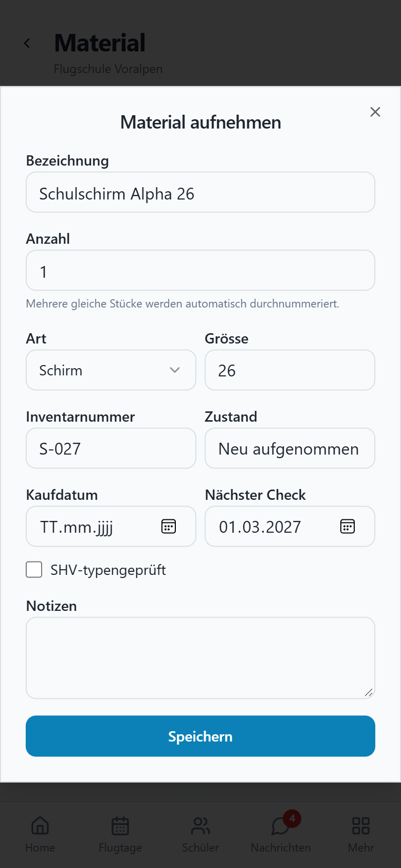The height and width of the screenshot is (868, 401).
Task: Enable the SHV-typengeprüft checkbox
Action: point(34,570)
